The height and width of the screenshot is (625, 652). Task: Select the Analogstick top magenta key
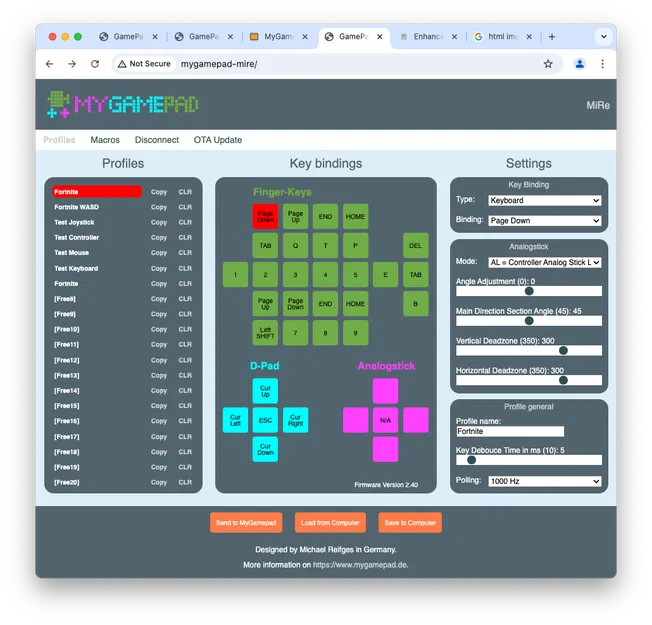click(x=385, y=391)
